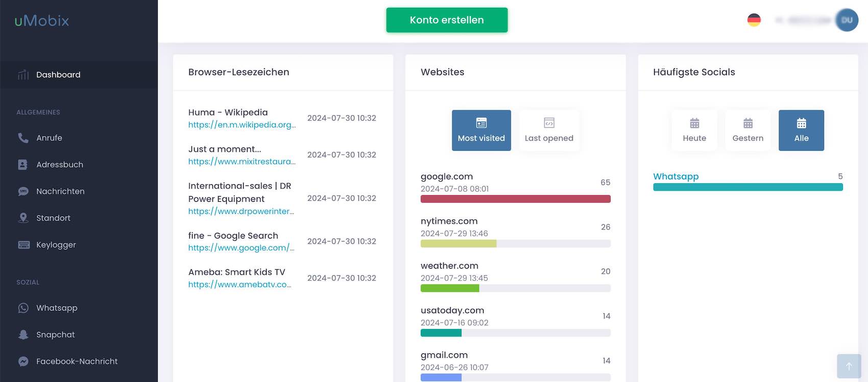Click the Snapchat ghost icon
This screenshot has width=868, height=382.
(x=23, y=335)
